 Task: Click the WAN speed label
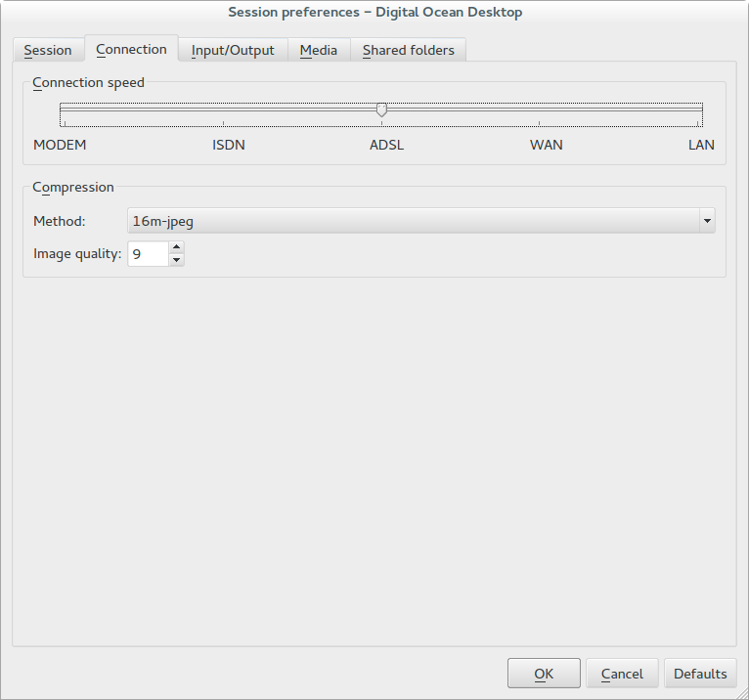coord(546,145)
